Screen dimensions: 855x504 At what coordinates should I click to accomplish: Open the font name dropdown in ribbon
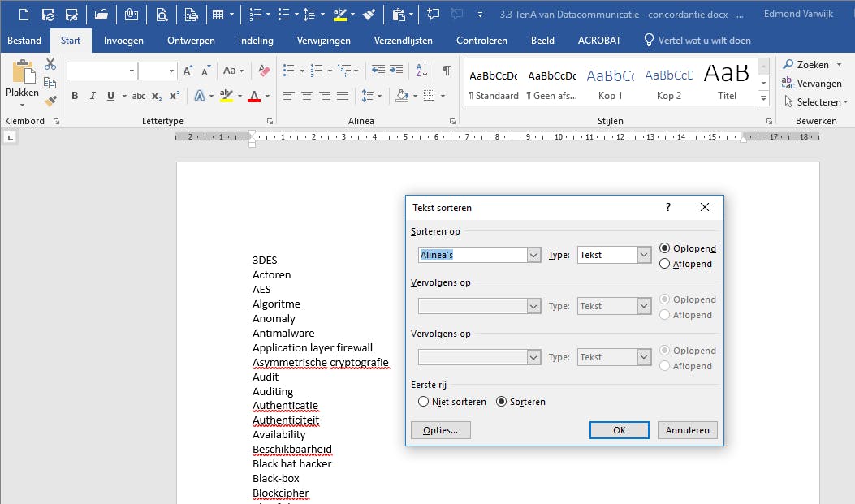132,71
